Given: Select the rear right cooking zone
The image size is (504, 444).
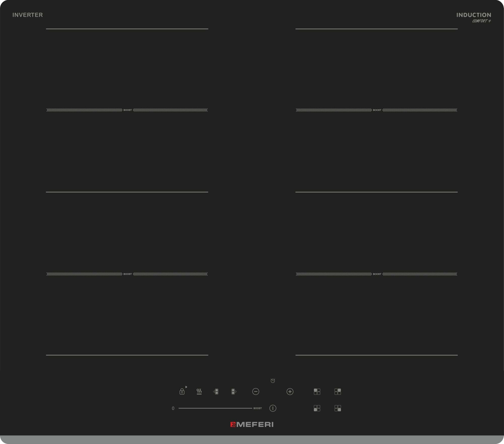Looking at the screenshot, I should point(338,391).
